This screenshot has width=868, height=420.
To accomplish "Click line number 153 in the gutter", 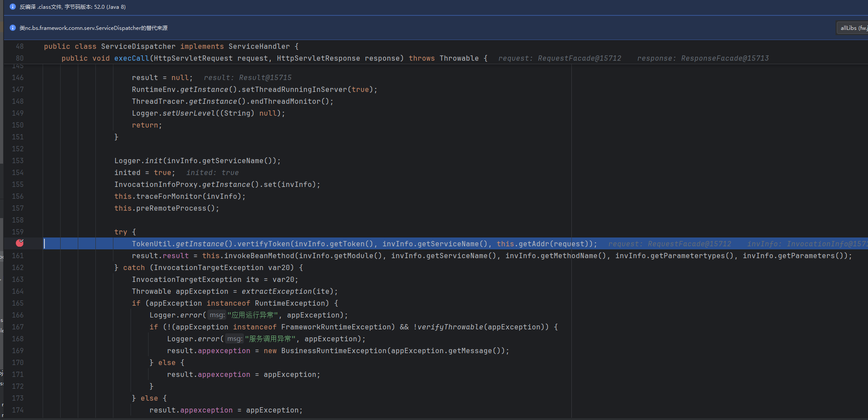I will coord(18,161).
